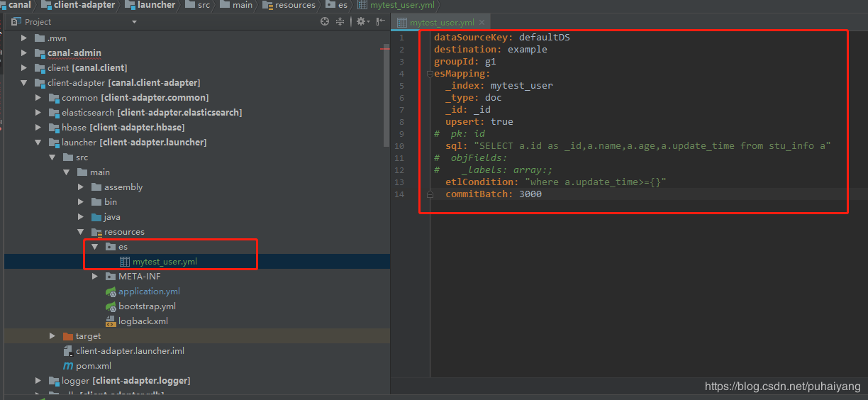Click the 'groupId: g1' line in editor
Screen dimensions: 868x400
pyautogui.click(x=465, y=62)
